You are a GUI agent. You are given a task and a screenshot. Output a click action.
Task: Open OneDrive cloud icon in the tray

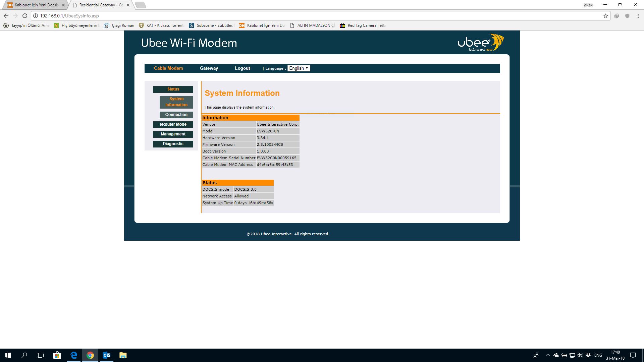556,355
